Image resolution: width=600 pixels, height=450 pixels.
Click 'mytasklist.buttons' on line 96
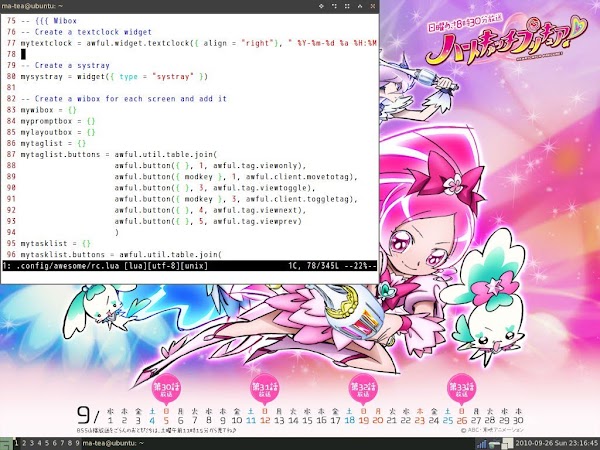[x=63, y=254]
